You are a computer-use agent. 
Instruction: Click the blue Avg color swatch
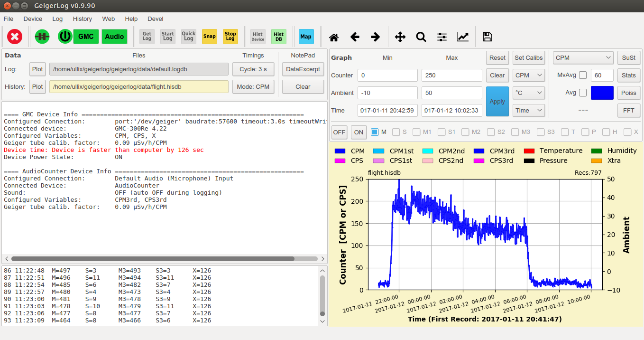click(602, 93)
